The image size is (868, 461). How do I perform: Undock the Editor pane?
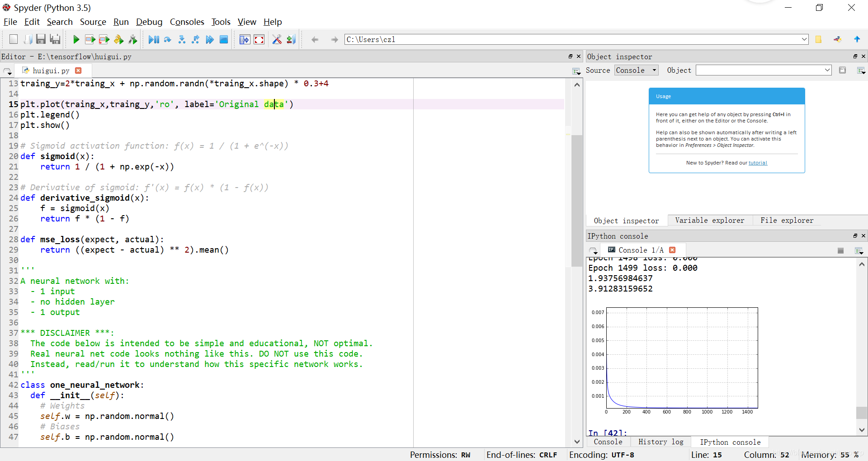point(571,56)
